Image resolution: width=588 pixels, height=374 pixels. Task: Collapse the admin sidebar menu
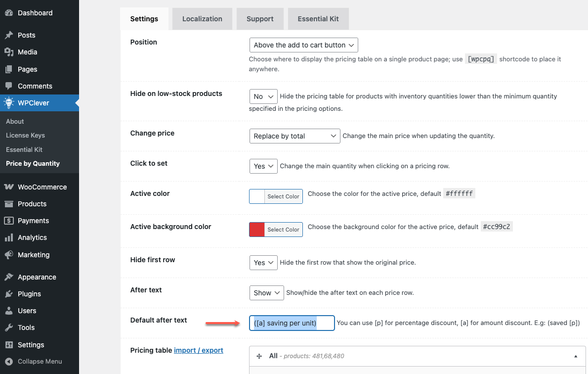(x=40, y=361)
